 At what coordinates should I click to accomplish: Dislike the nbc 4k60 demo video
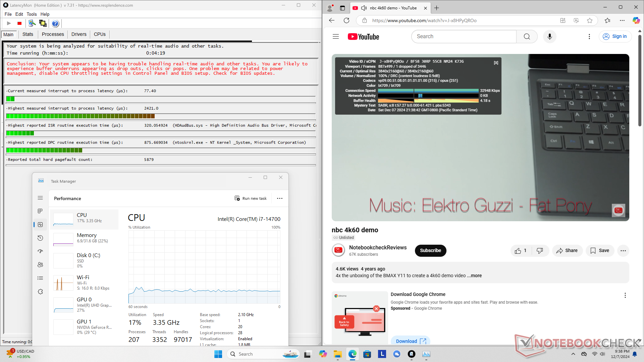[540, 251]
